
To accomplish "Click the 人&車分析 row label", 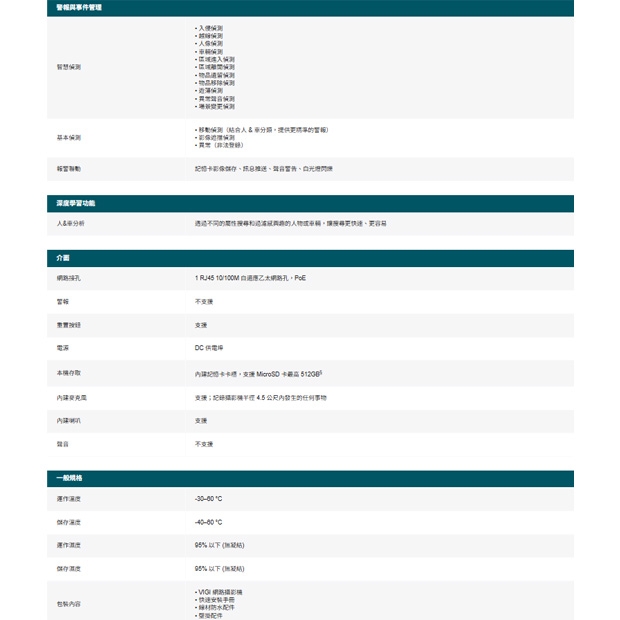I will 71,223.
